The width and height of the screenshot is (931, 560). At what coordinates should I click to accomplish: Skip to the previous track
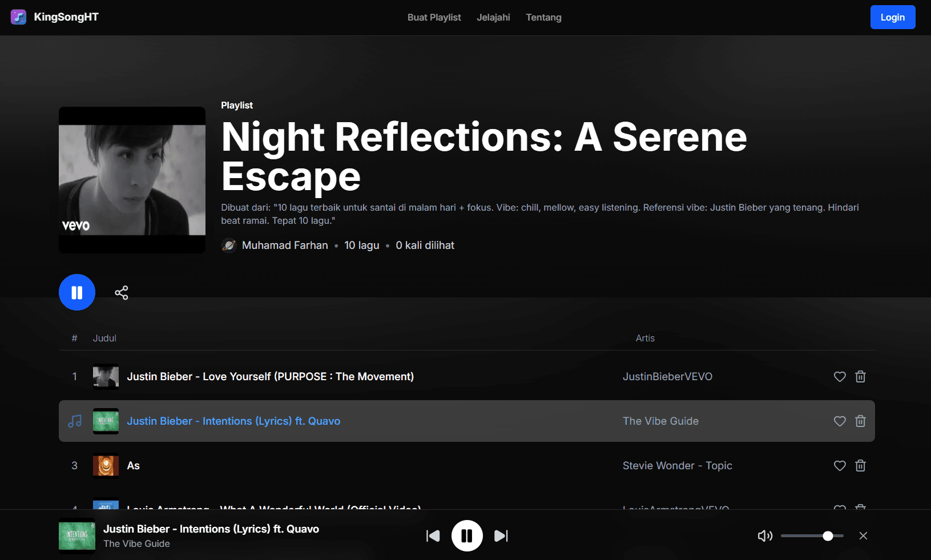(x=433, y=536)
